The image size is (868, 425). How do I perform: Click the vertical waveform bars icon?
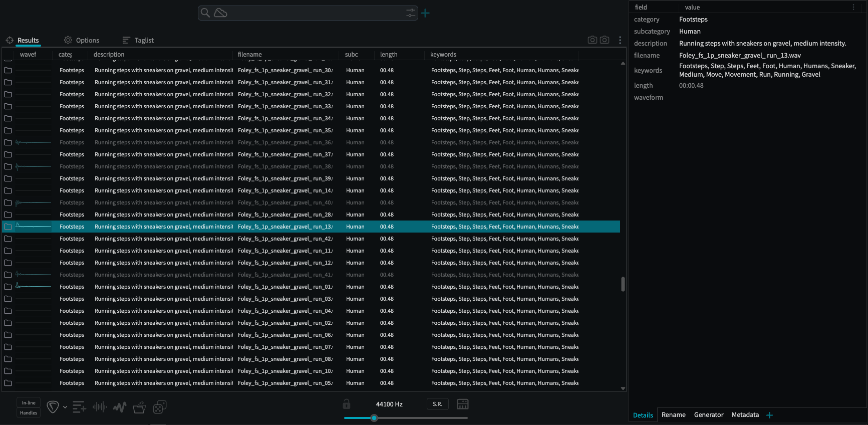[x=100, y=407]
